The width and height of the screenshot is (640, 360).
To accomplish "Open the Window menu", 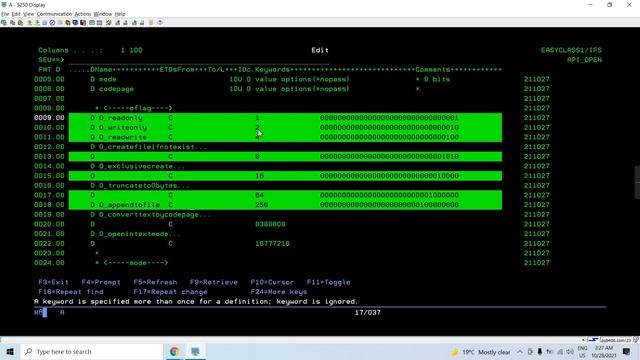I will tap(103, 14).
